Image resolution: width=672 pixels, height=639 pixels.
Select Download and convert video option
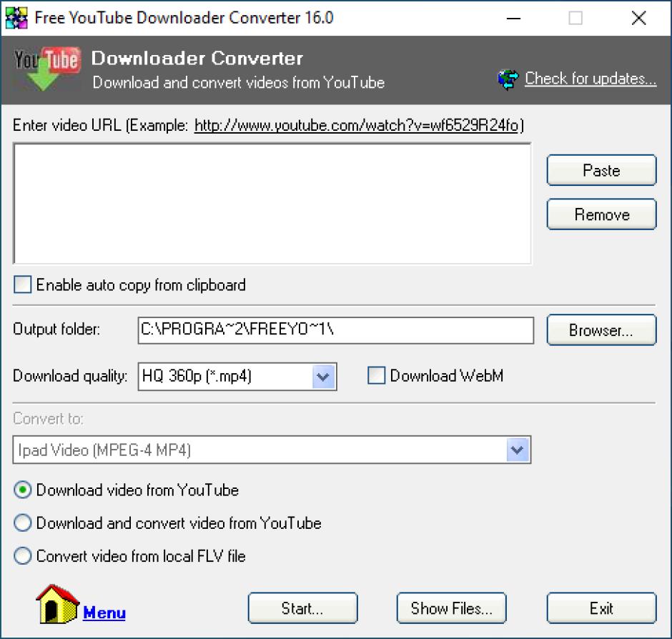tap(23, 523)
